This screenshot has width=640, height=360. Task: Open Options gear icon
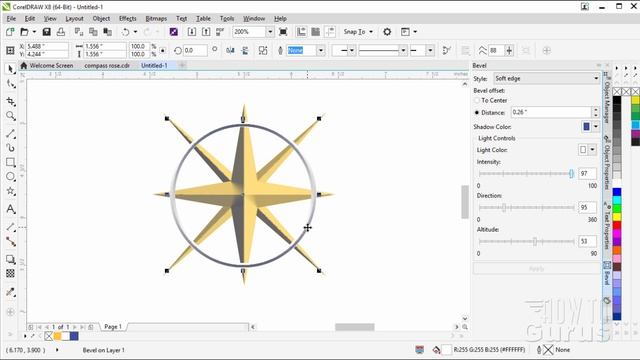[387, 32]
